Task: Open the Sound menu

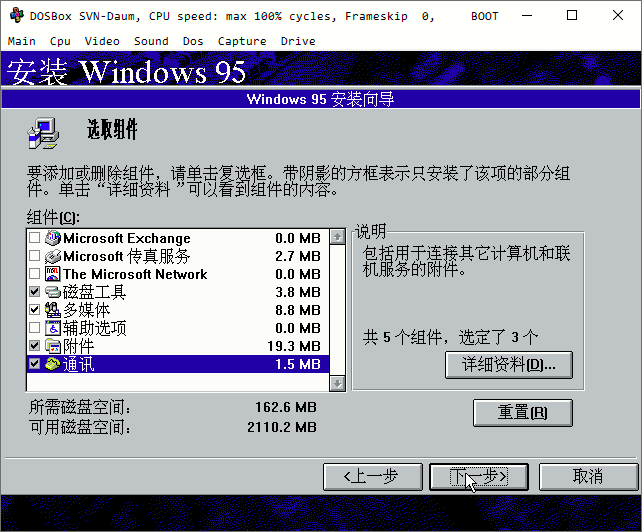Action: 151,41
